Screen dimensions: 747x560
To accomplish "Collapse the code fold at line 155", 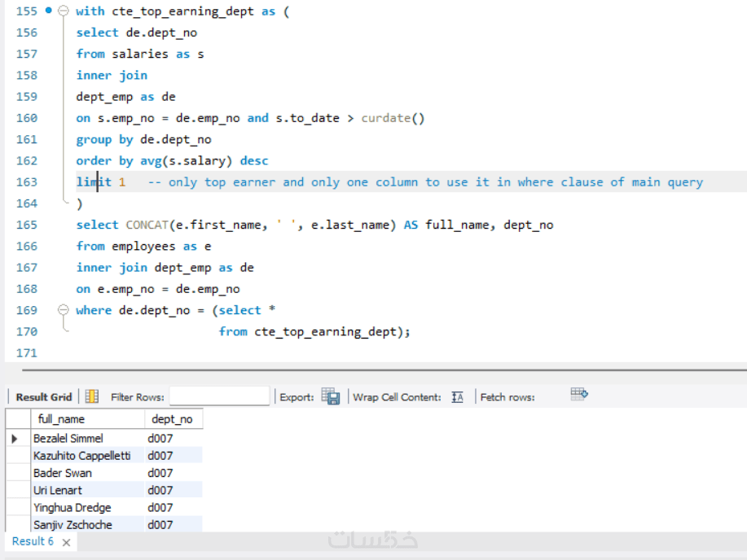I will pos(63,11).
